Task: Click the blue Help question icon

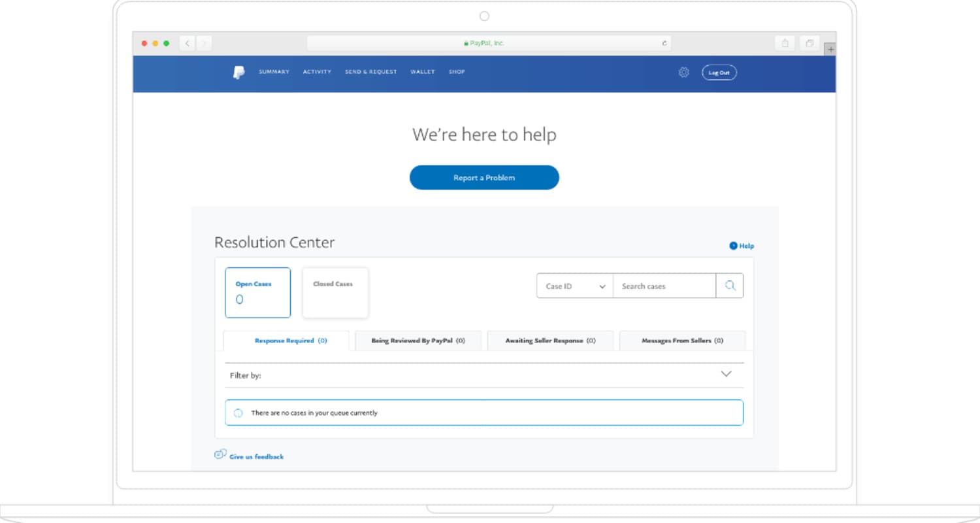Action: (x=733, y=246)
